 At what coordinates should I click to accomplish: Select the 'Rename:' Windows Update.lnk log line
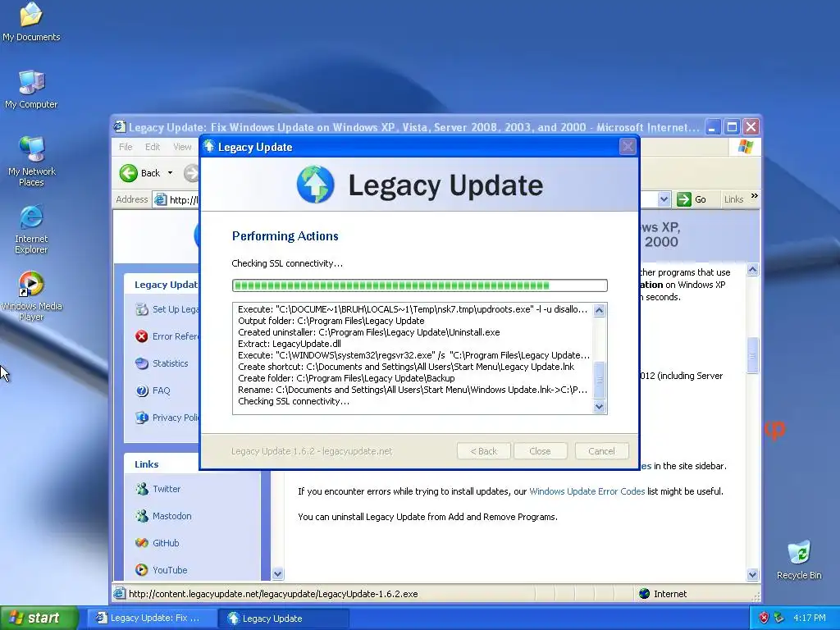(413, 390)
